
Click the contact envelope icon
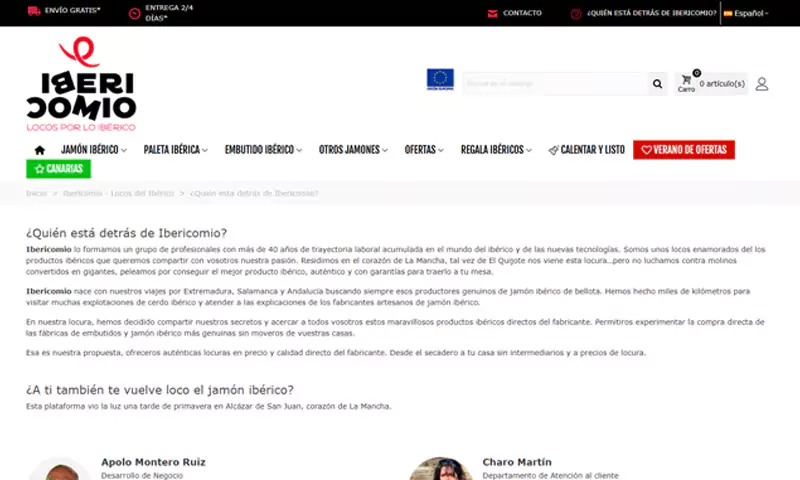(492, 14)
